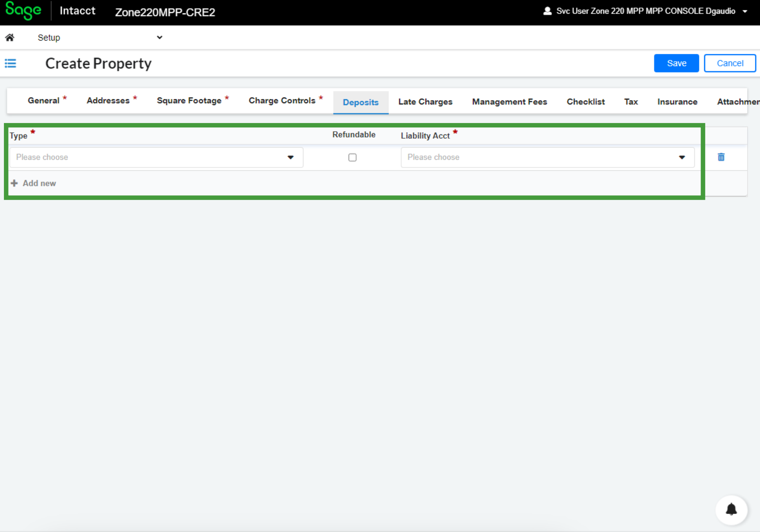Open the Liability Acct dropdown
760x532 pixels.
click(x=547, y=157)
